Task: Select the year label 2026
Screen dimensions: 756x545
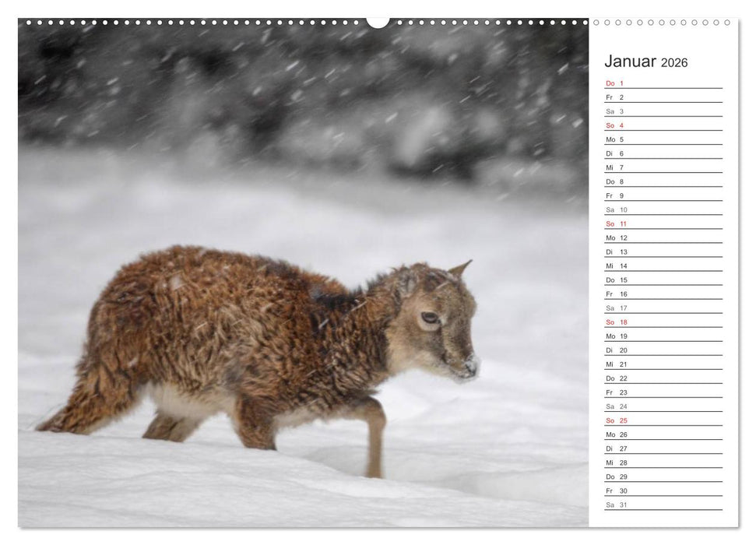Action: [x=676, y=62]
